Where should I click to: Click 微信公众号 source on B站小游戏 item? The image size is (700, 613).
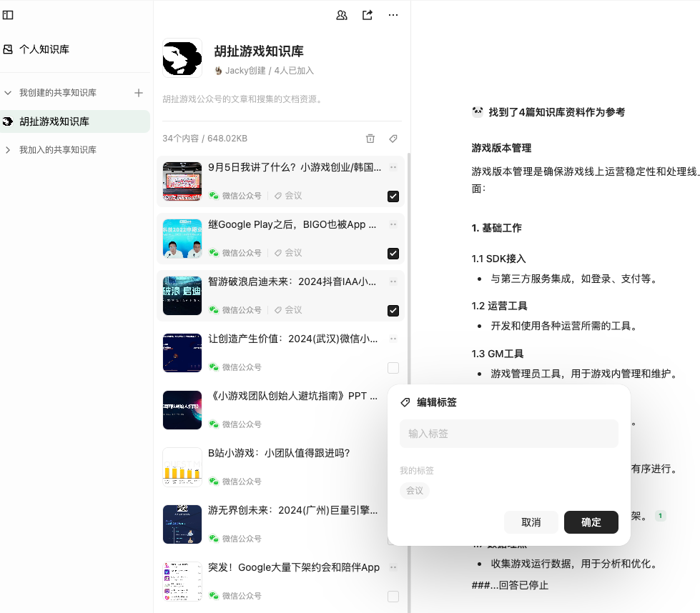click(242, 482)
